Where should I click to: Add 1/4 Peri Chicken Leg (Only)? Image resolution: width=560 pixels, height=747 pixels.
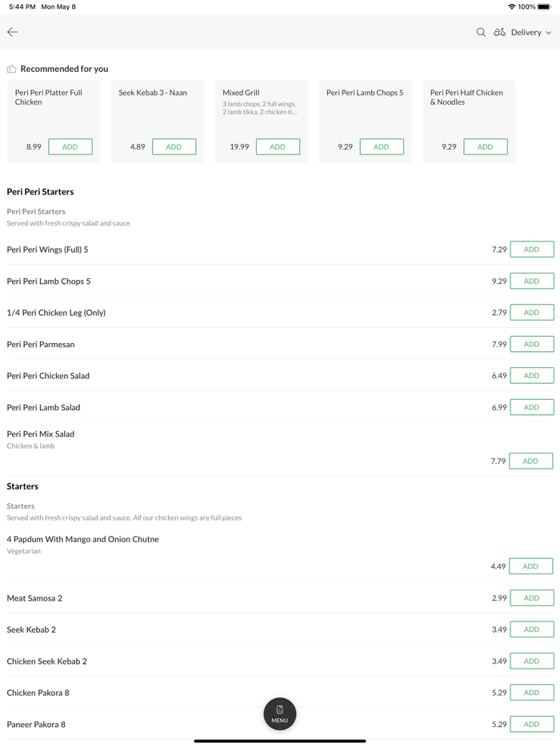pos(531,313)
